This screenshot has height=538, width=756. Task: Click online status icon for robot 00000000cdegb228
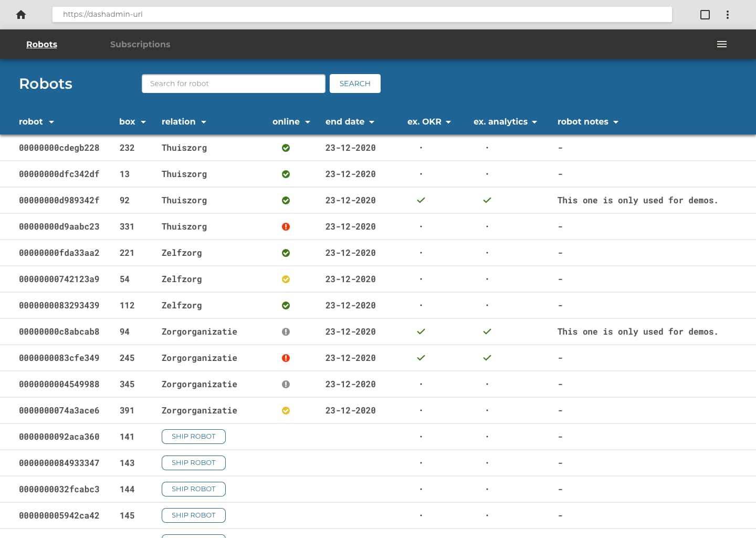click(x=286, y=148)
